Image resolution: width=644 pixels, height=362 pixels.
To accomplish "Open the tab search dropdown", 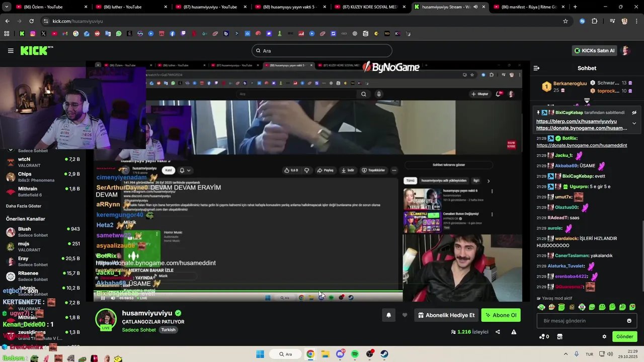I will pyautogui.click(x=6, y=7).
